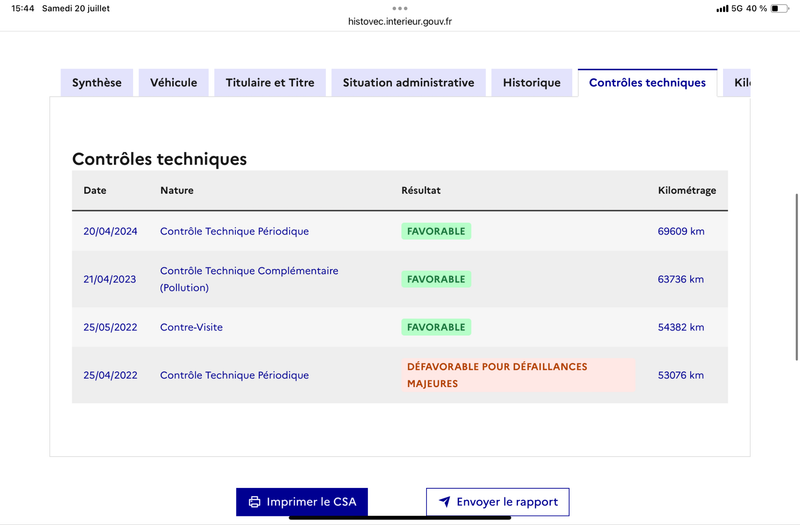Screen dimensions: 800x525
Task: Click Contrôle Technique Périodique in the 25/04/2022 row
Action: [235, 375]
